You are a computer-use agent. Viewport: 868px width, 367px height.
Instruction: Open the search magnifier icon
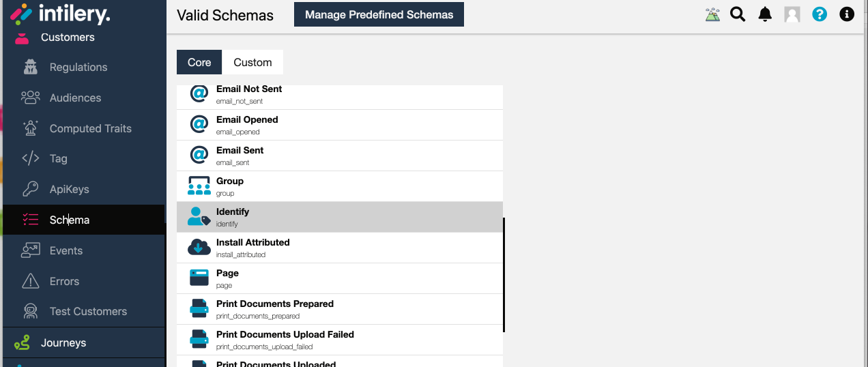(x=738, y=14)
